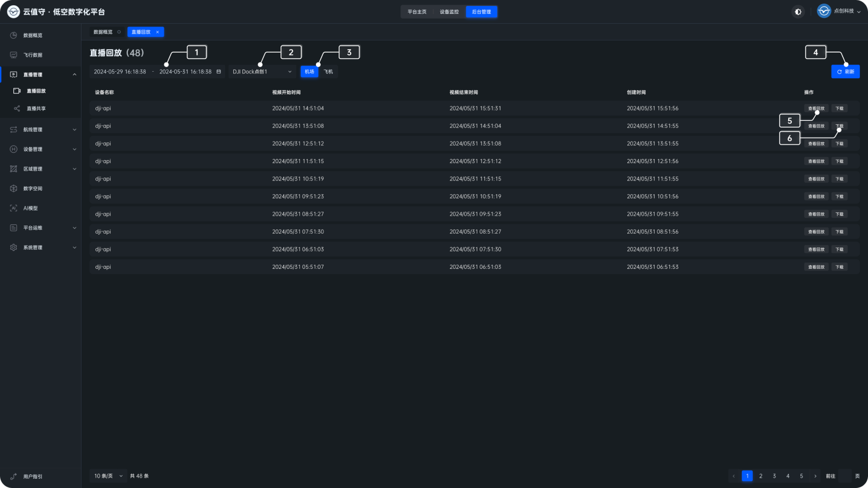Open the DJI Dock点创1 device dropdown

(x=262, y=72)
